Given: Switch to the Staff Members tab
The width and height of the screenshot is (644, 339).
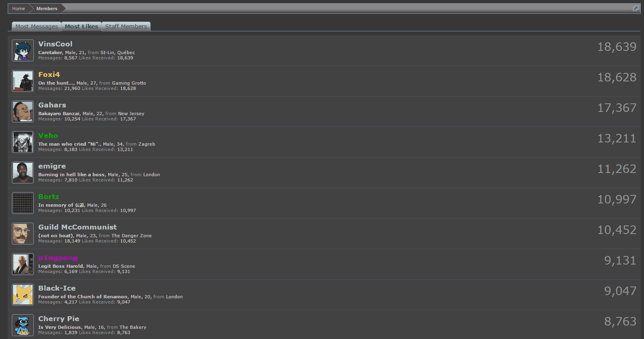Looking at the screenshot, I should pos(126,26).
